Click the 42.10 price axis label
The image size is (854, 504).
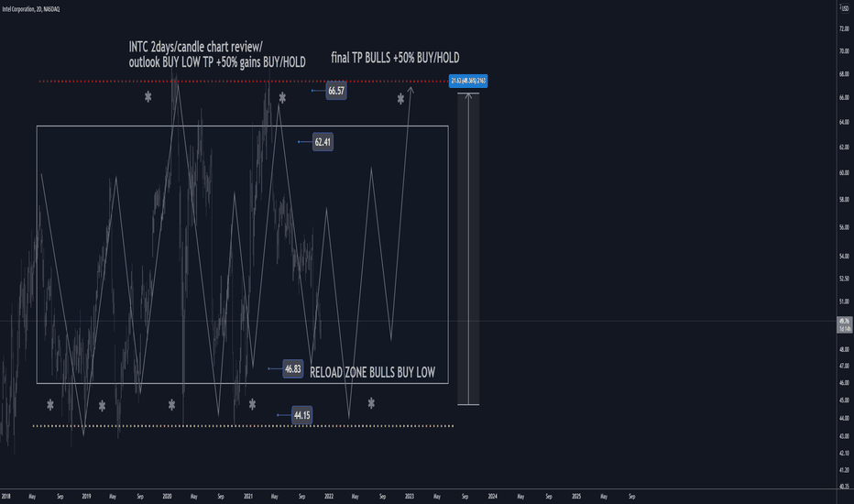click(844, 453)
